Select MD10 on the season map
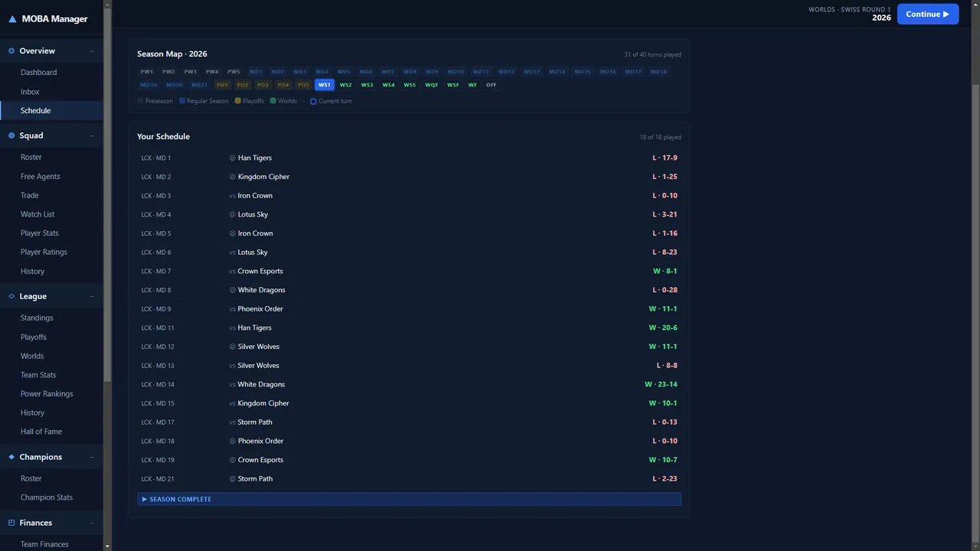 click(456, 72)
